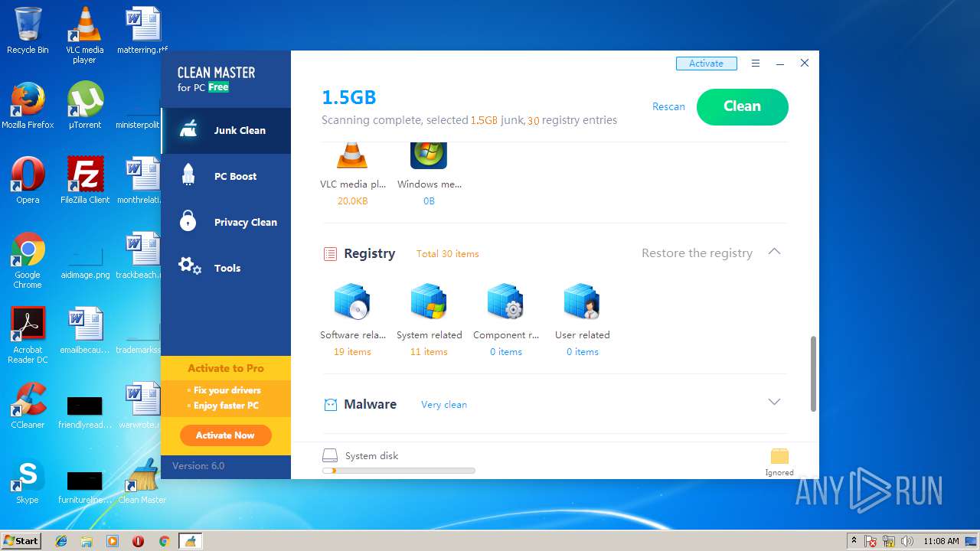This screenshot has width=980, height=551.
Task: Open the matterring.rtf desktop file
Action: click(x=142, y=31)
